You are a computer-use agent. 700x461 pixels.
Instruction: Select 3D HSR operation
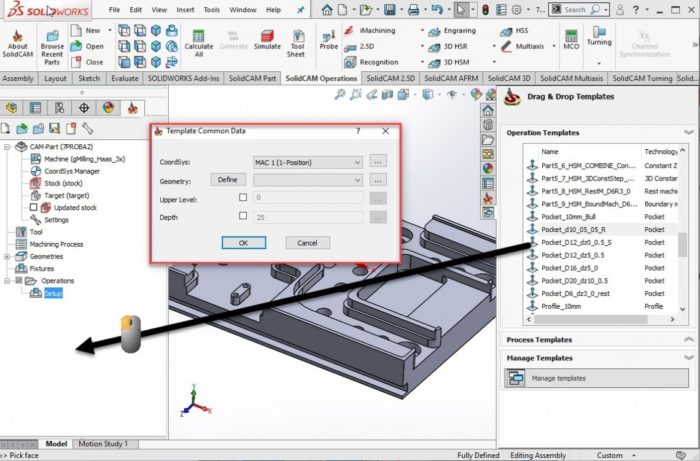[448, 46]
